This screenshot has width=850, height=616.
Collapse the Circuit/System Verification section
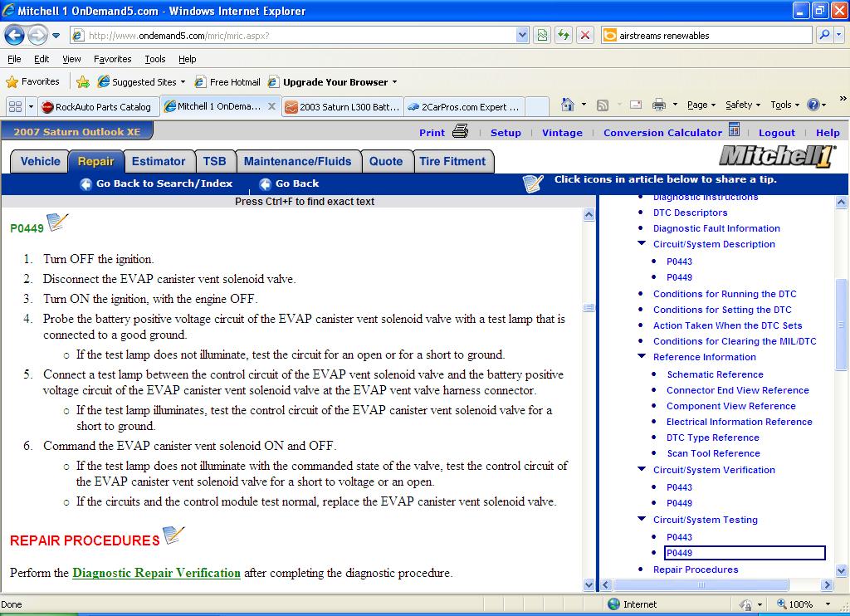click(x=642, y=469)
